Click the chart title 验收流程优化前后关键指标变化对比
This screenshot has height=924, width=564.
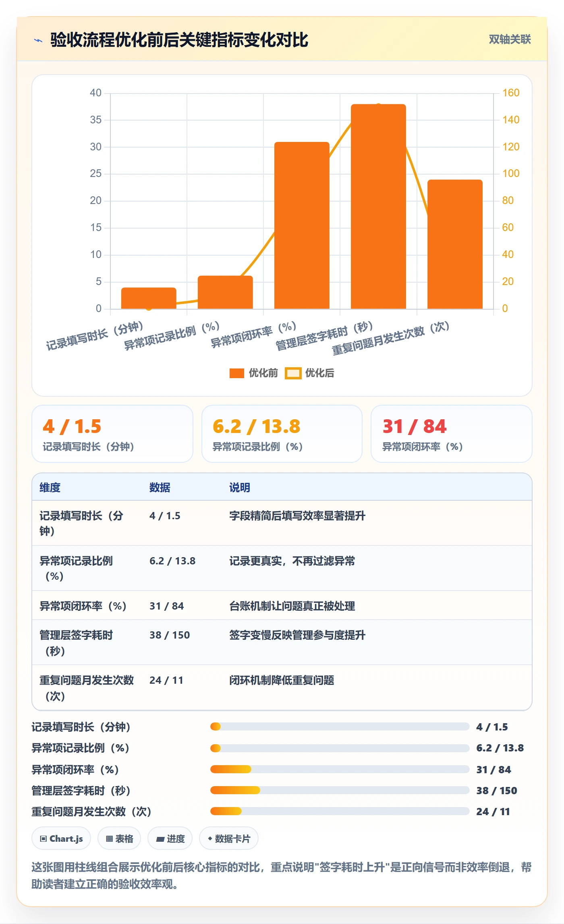[x=179, y=40]
